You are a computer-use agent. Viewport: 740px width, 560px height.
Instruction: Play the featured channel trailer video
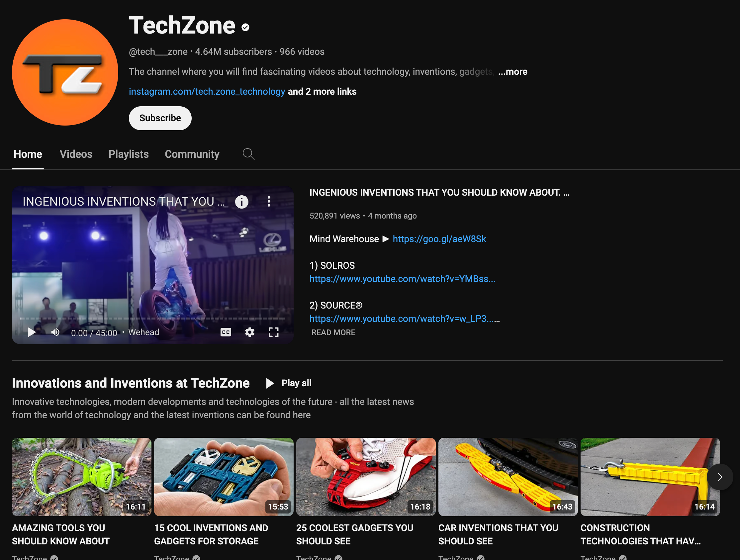(x=32, y=332)
